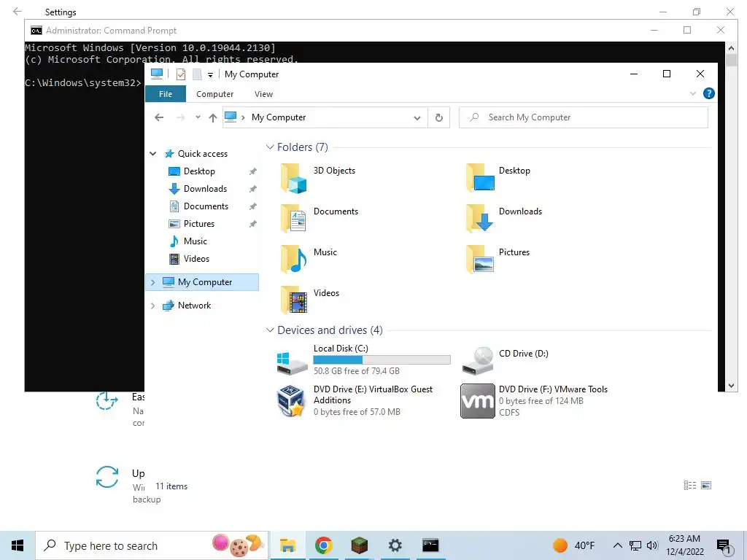Screen dimensions: 747x560
Task: Open the Customize Quick Access Toolbar dropdown
Action: [210, 75]
